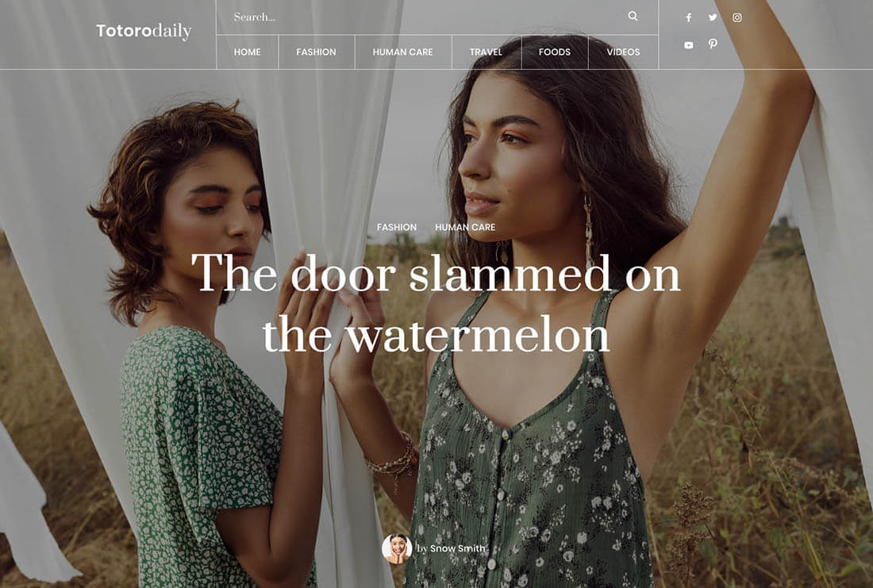Open the Twitter social icon
This screenshot has width=873, height=588.
click(713, 17)
